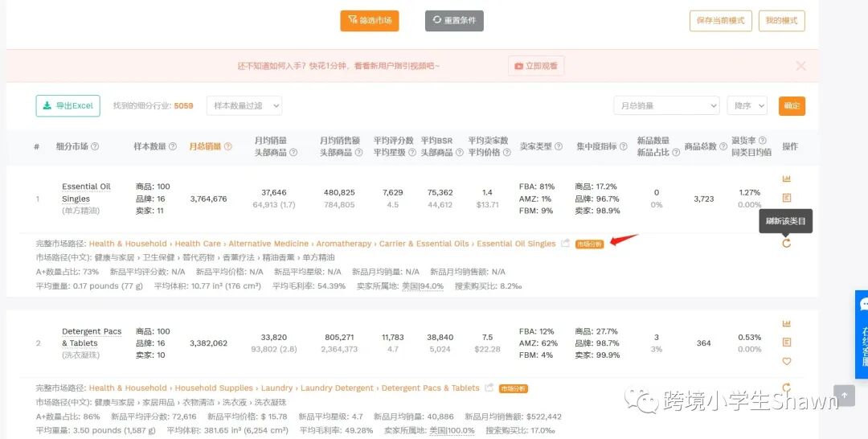Click monthly sales value 3,764,676

208,199
